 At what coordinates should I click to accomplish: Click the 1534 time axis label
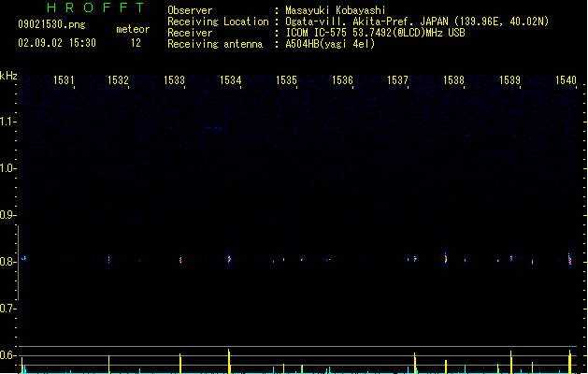tap(230, 80)
